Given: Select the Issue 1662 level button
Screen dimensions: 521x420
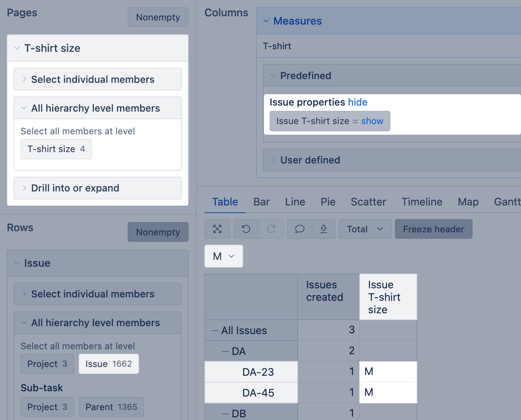Looking at the screenshot, I should [x=109, y=364].
